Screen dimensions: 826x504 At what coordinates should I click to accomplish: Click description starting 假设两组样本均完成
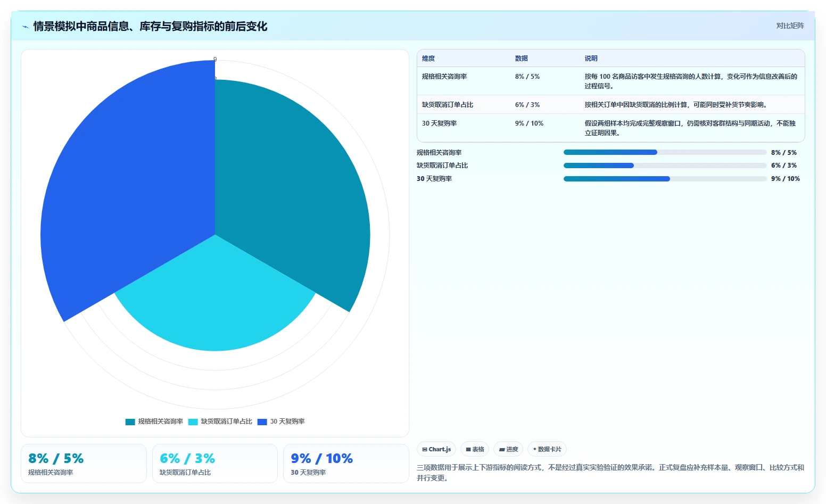tap(691, 128)
